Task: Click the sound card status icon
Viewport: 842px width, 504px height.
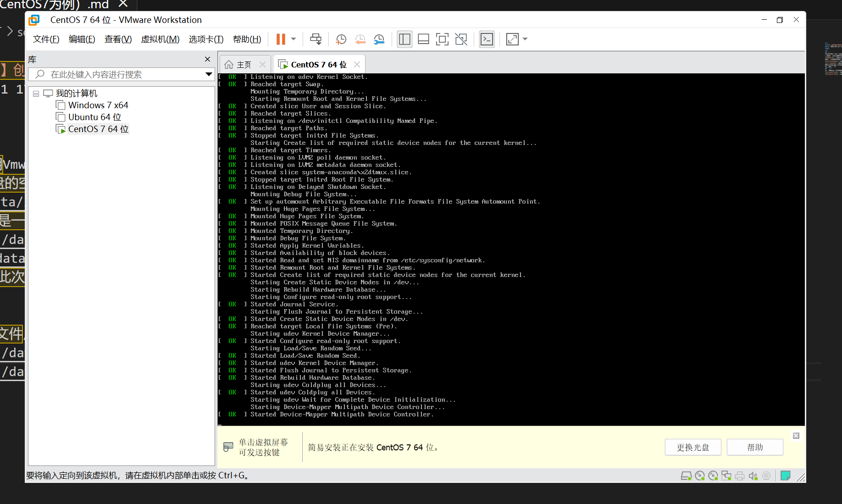Action: pos(753,476)
